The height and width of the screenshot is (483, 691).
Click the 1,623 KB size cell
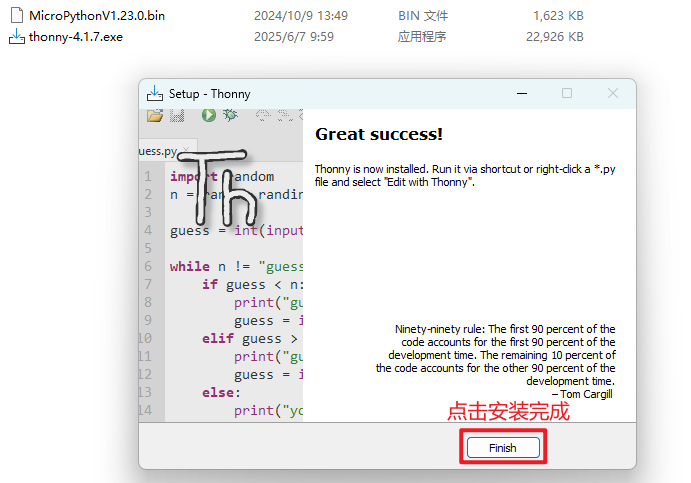558,16
